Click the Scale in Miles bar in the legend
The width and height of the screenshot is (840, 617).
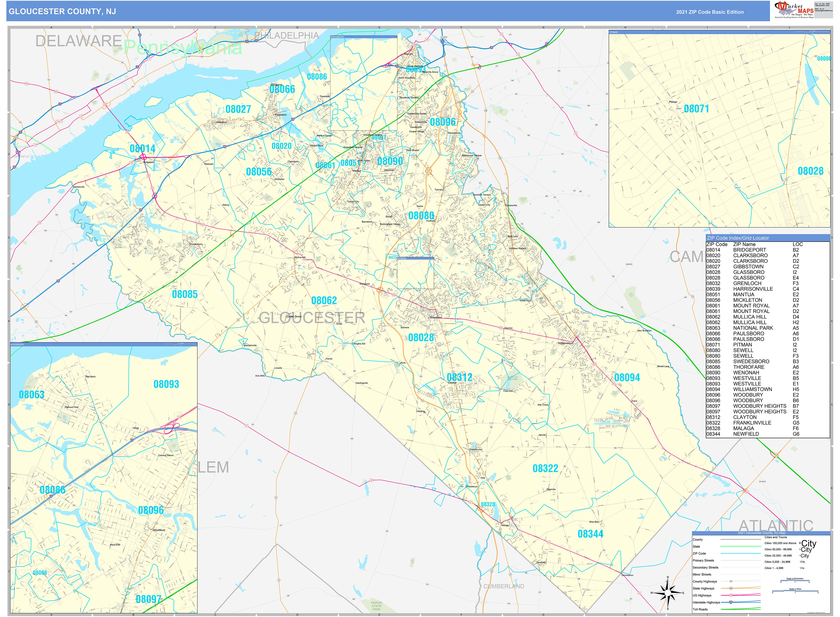(x=795, y=591)
